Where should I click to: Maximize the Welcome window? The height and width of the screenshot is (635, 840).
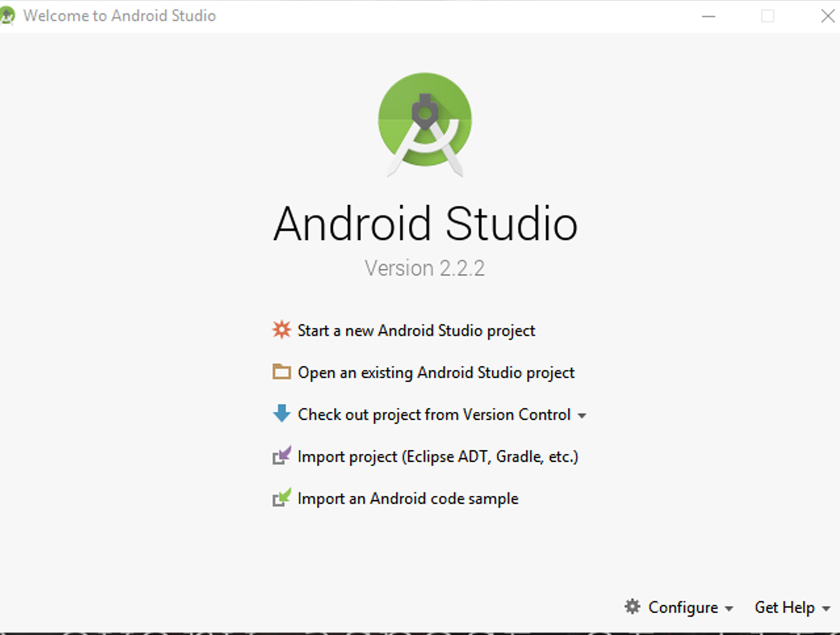coord(768,16)
